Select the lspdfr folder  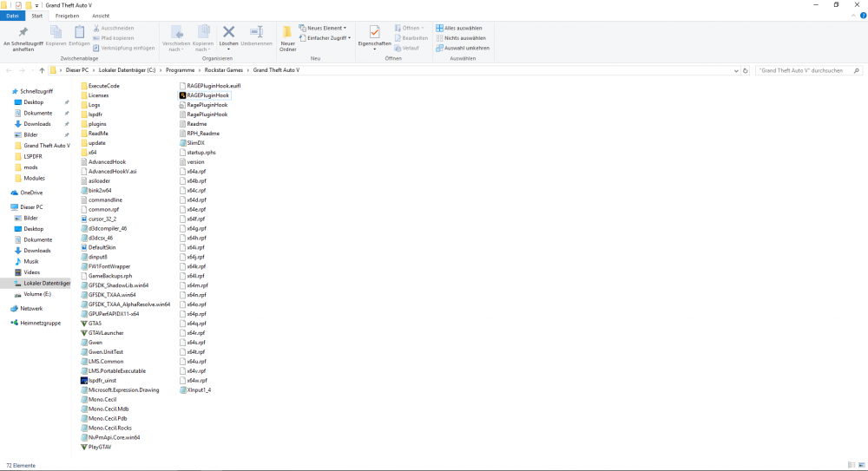(x=92, y=114)
